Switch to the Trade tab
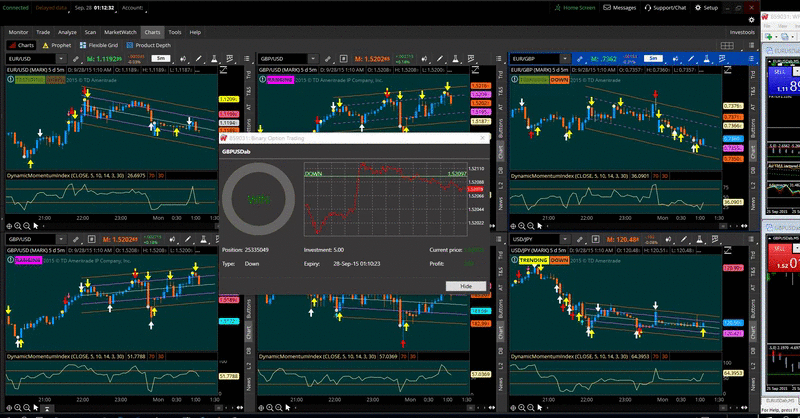 click(x=43, y=32)
